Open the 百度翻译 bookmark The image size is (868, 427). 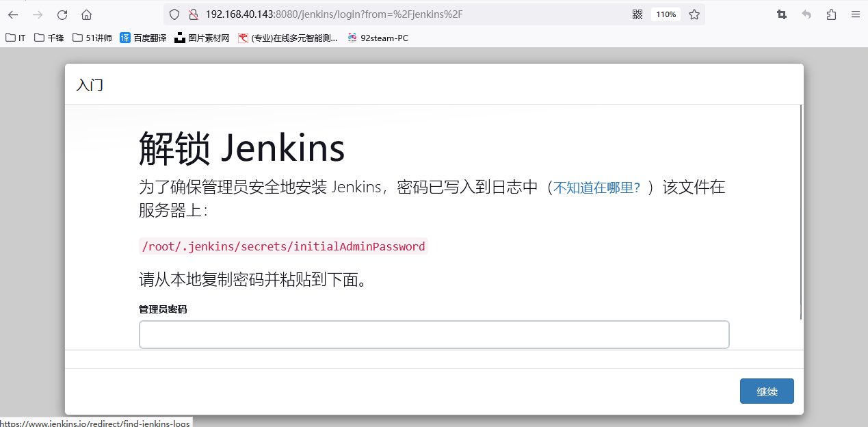click(x=143, y=38)
